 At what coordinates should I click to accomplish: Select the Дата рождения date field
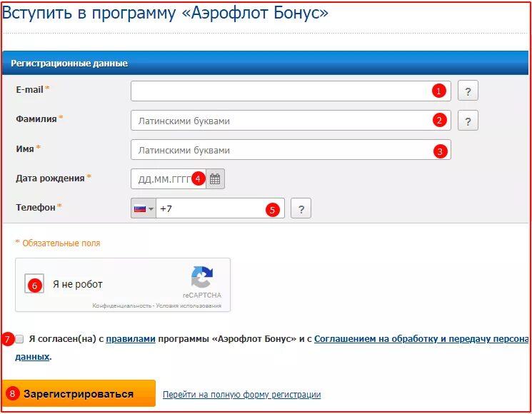point(169,178)
